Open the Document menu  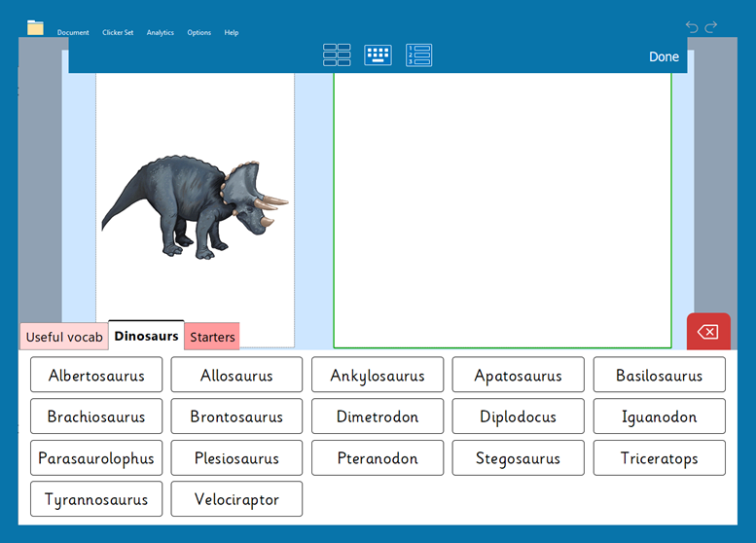click(73, 32)
